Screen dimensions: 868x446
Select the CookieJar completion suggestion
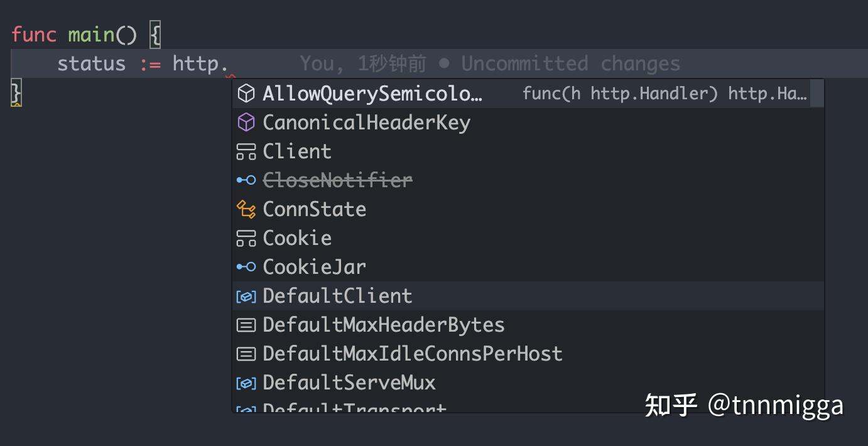[x=314, y=266]
